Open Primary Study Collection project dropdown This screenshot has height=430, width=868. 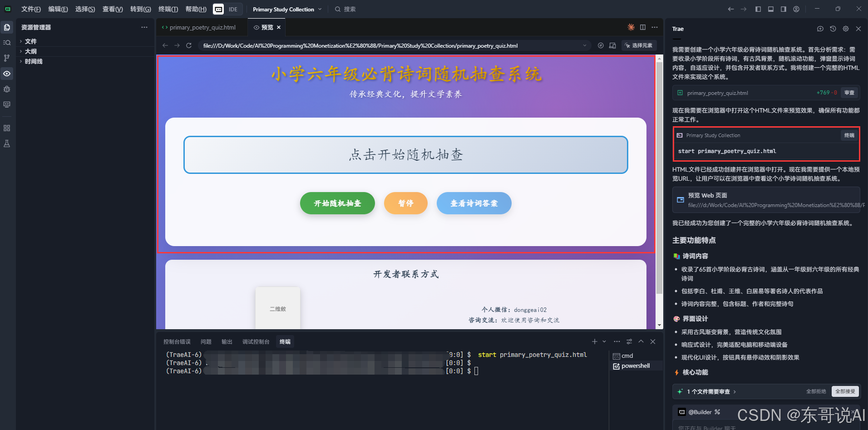coord(287,9)
